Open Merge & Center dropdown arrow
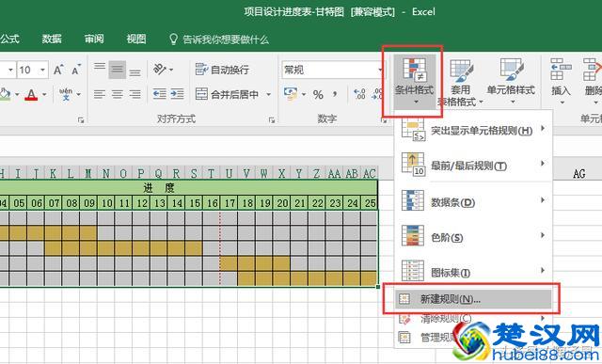Viewport: 602px width, 364px height. pyautogui.click(x=268, y=94)
